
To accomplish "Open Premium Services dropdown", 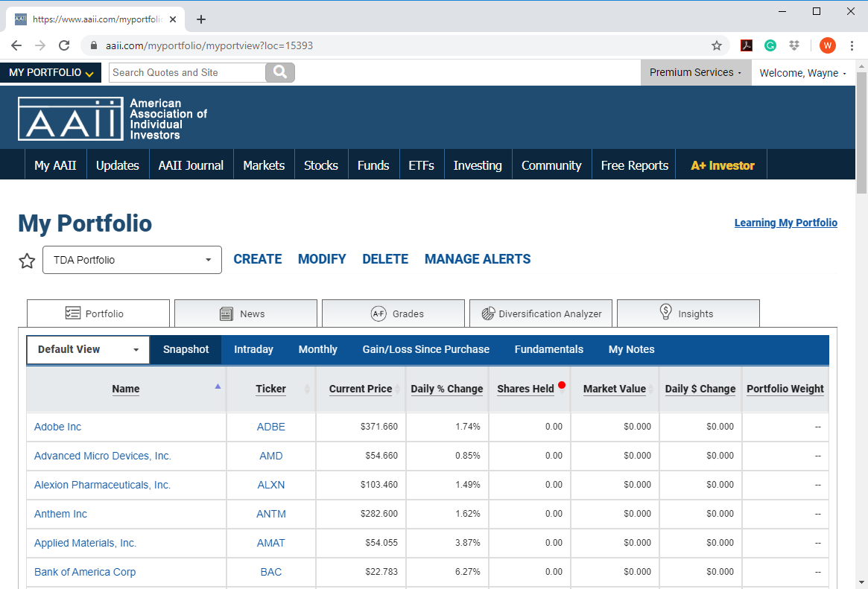I will point(696,72).
